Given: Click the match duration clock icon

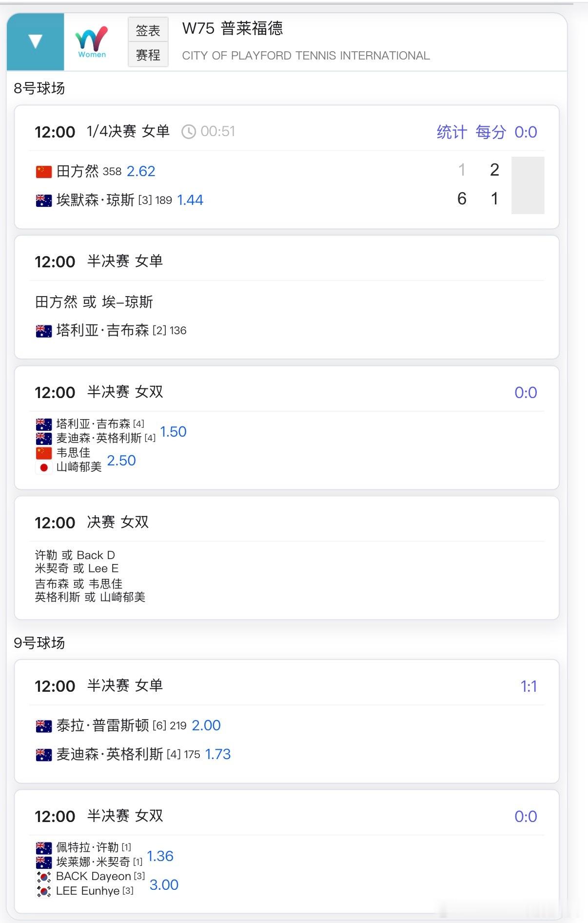Looking at the screenshot, I should (x=189, y=132).
